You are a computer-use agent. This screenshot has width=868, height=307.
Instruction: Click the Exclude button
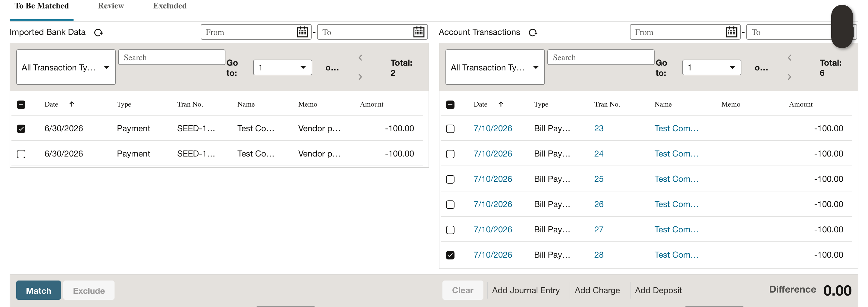pyautogui.click(x=89, y=290)
